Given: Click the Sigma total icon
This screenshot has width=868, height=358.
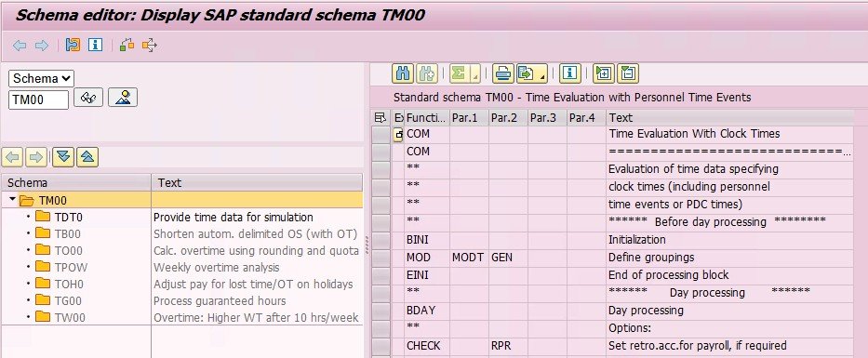Looking at the screenshot, I should 459,73.
